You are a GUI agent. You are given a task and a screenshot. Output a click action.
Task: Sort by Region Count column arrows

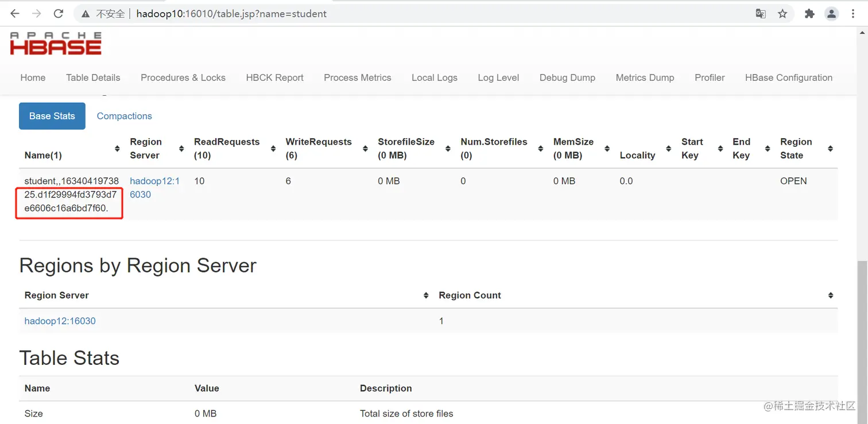(831, 295)
